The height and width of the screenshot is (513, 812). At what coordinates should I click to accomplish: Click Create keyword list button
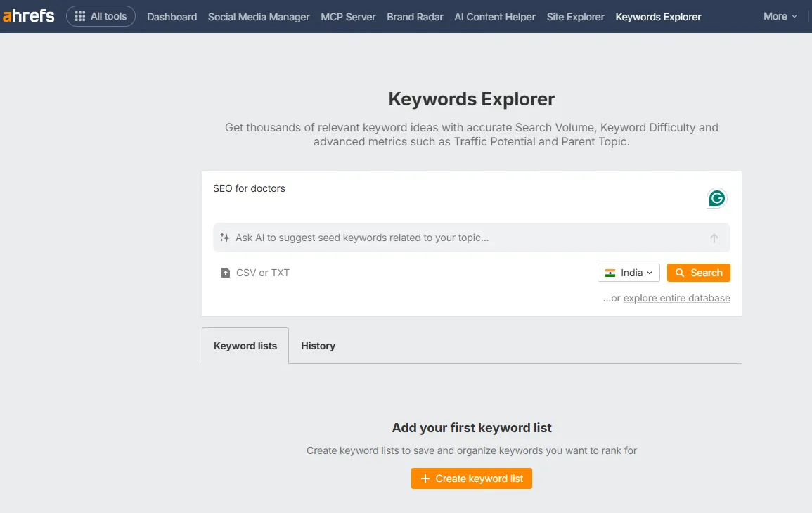tap(472, 479)
